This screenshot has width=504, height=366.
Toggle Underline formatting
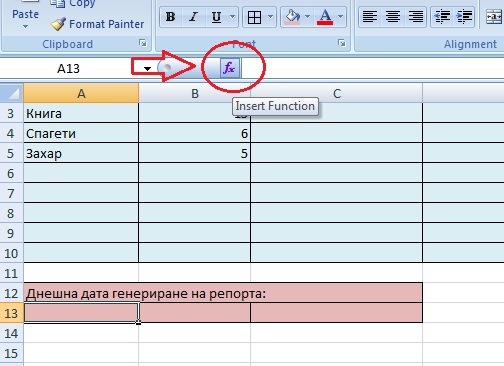click(216, 17)
